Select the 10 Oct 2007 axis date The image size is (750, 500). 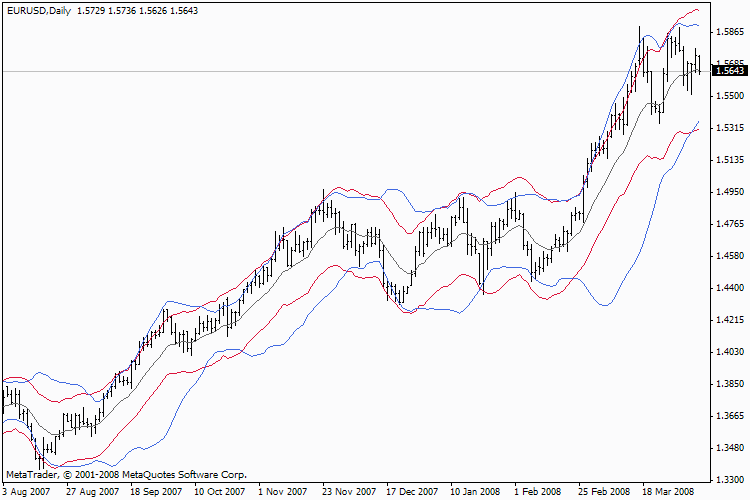point(220,491)
